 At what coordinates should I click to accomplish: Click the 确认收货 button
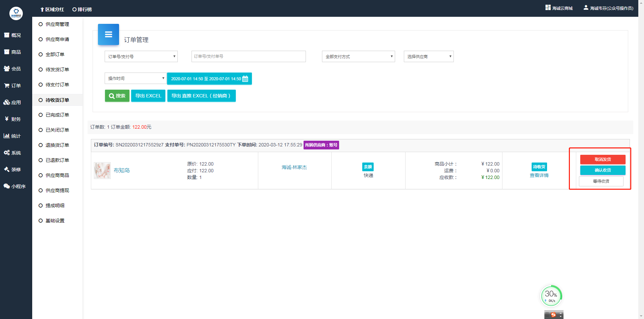603,170
